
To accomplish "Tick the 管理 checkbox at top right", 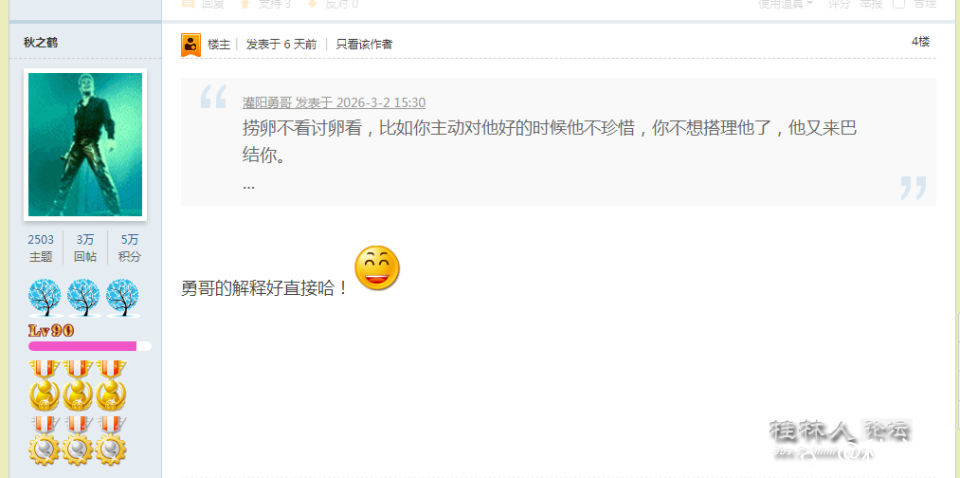I will (899, 4).
